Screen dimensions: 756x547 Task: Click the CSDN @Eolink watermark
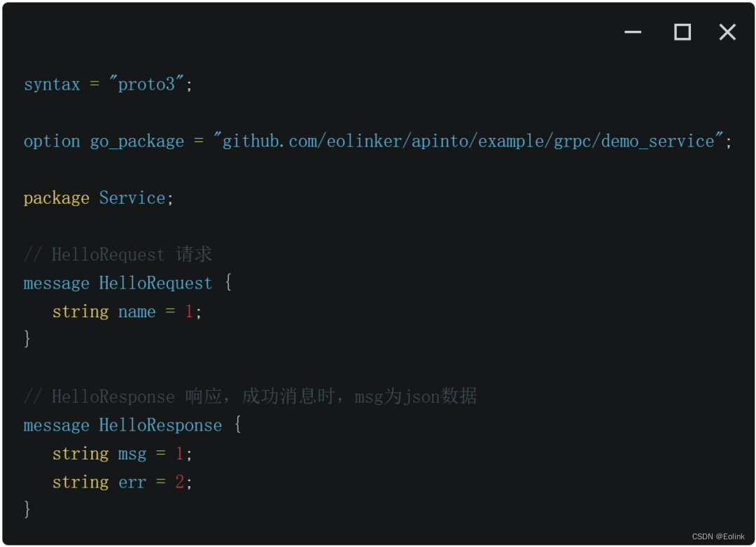point(718,536)
